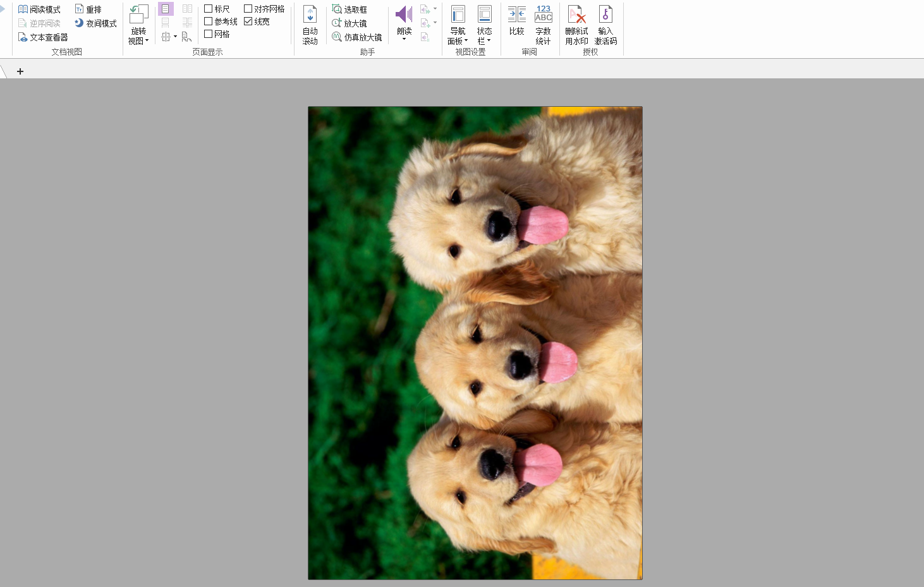Open the Loupe tool (仿真放大镜)
The image size is (924, 587).
357,37
